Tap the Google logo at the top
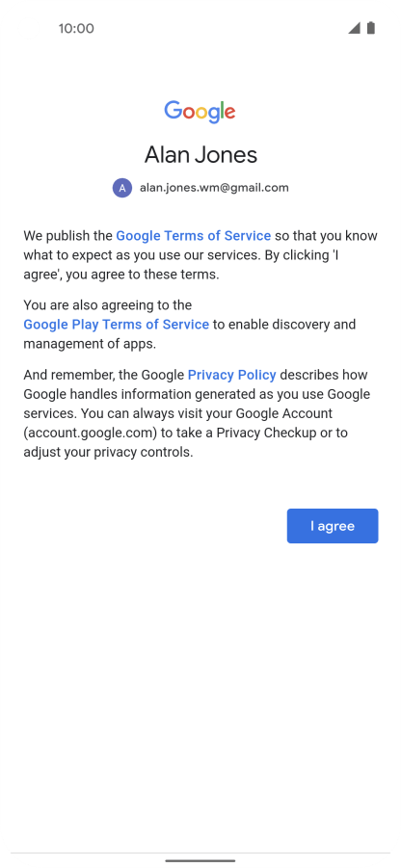401x868 pixels. pyautogui.click(x=200, y=112)
